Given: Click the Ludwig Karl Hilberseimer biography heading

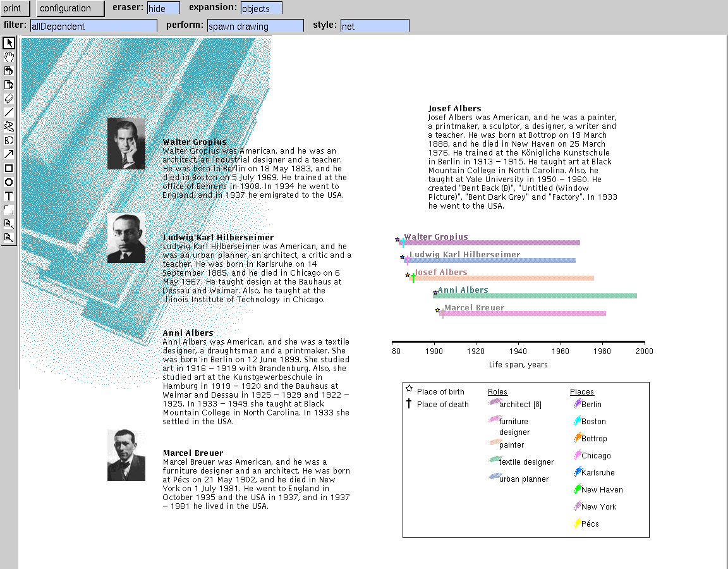Looking at the screenshot, I should pyautogui.click(x=218, y=237).
